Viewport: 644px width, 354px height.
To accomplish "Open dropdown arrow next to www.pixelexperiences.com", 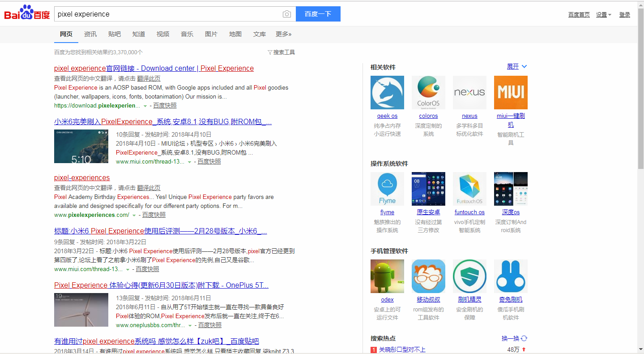I will 134,216.
